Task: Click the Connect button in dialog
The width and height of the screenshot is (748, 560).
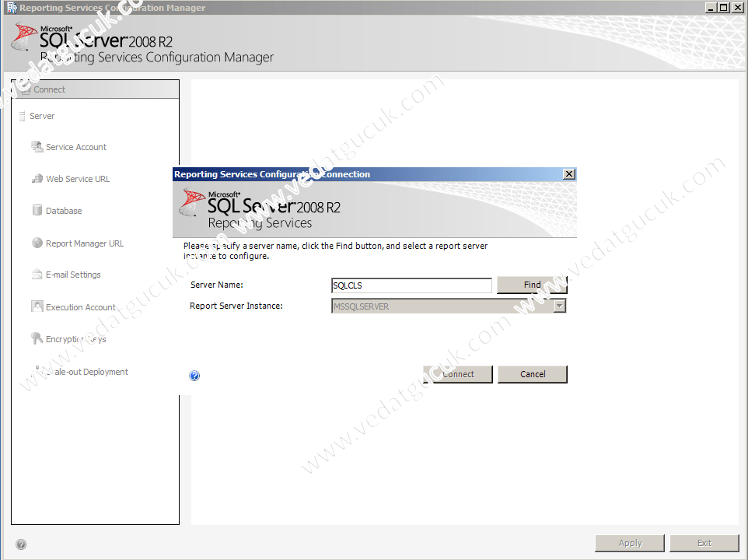Action: click(457, 374)
